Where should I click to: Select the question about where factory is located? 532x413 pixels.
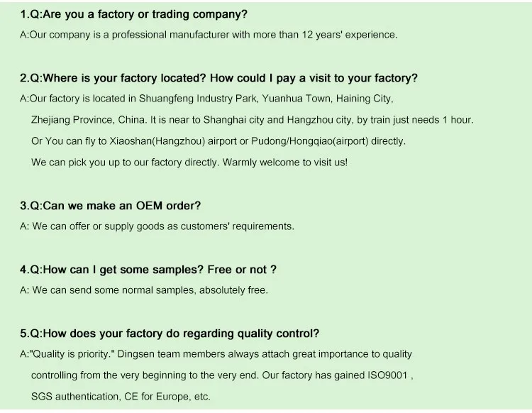[218, 78]
